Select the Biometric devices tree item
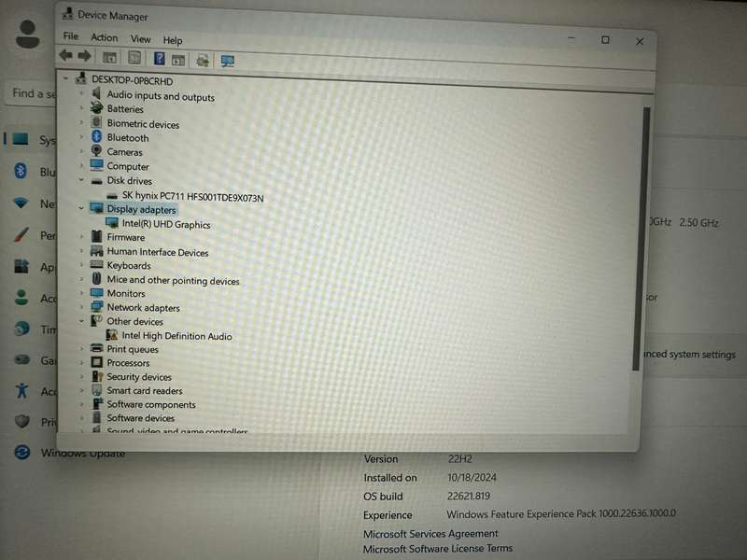747x560 pixels. (x=143, y=124)
